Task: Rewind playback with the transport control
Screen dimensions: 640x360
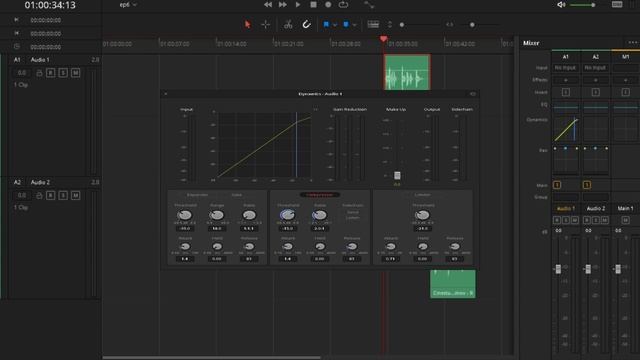Action: point(268,4)
